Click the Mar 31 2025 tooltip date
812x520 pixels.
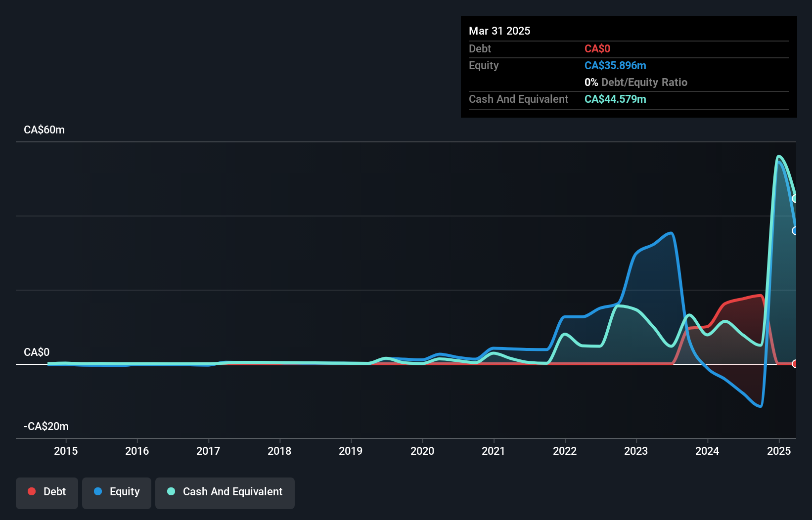pos(499,31)
